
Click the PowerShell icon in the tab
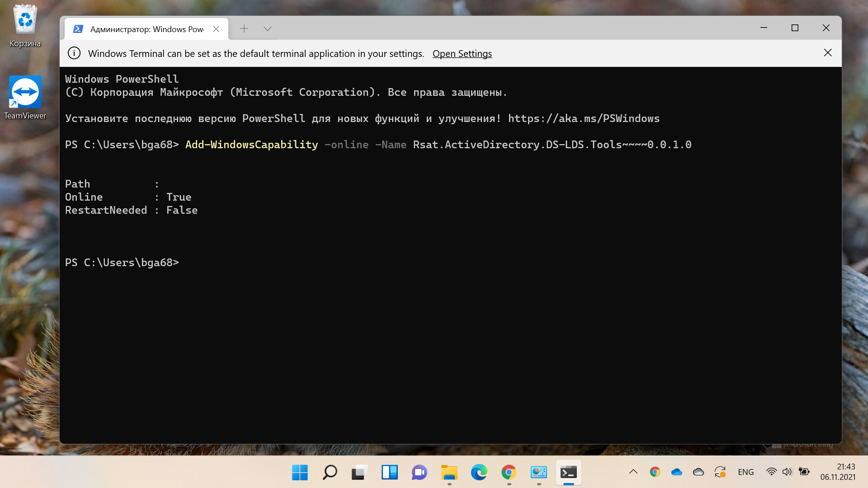[x=78, y=29]
